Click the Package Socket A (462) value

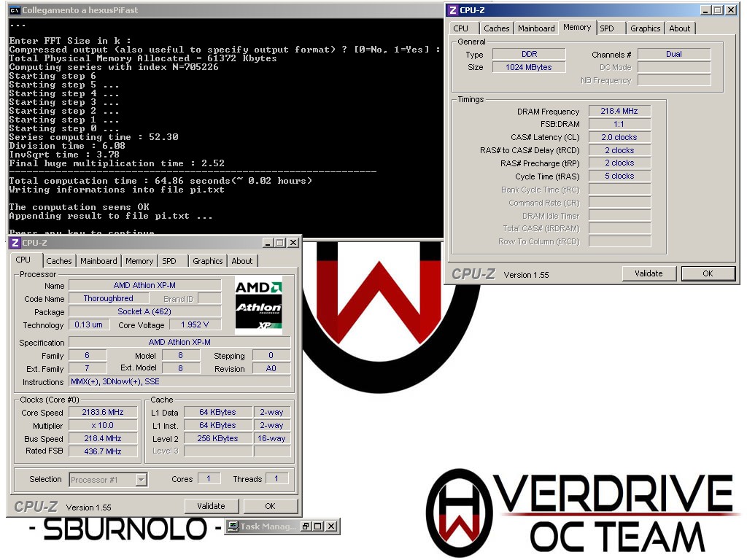(x=145, y=311)
